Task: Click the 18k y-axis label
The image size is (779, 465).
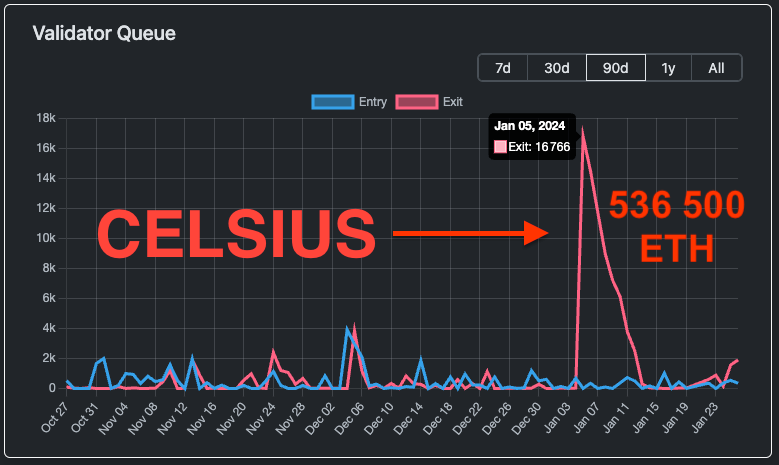Action: click(46, 118)
